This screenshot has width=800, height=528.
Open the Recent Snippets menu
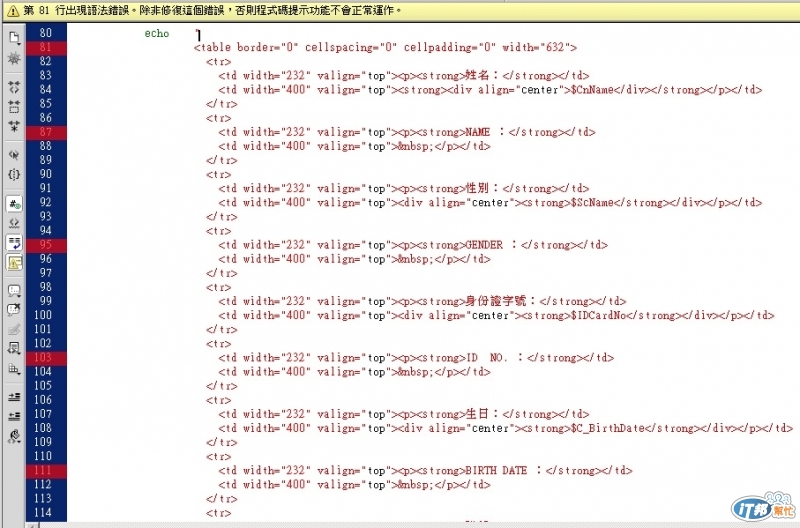(x=14, y=349)
